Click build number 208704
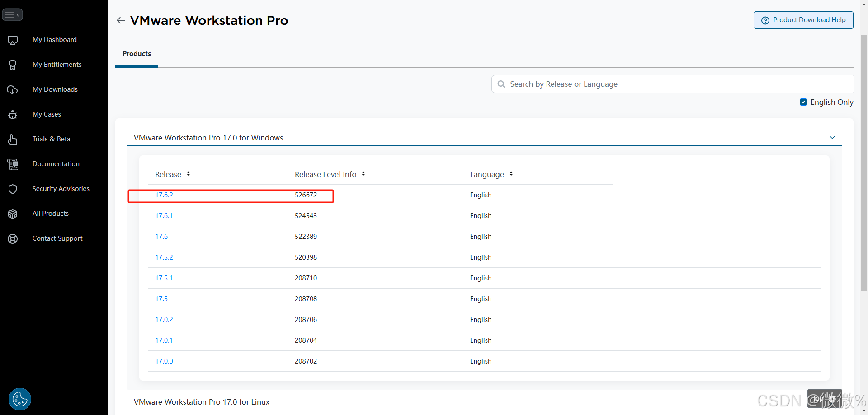 [x=306, y=340]
